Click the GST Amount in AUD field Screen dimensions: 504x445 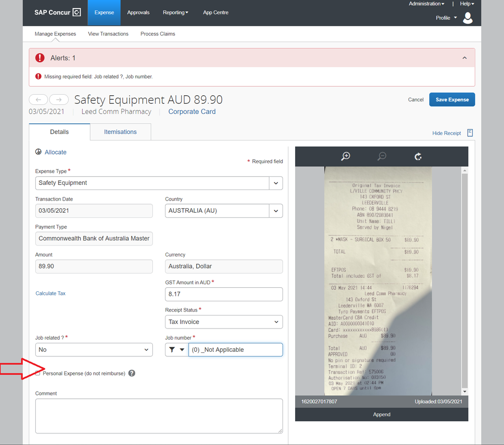(x=223, y=294)
